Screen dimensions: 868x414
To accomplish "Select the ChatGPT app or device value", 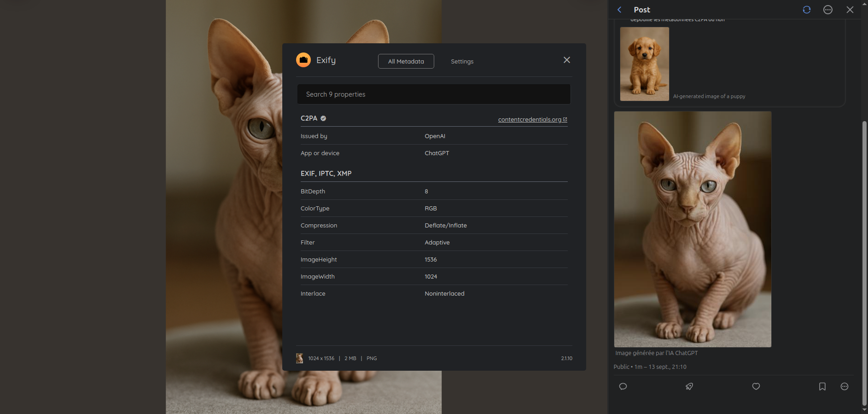I will click(x=437, y=153).
